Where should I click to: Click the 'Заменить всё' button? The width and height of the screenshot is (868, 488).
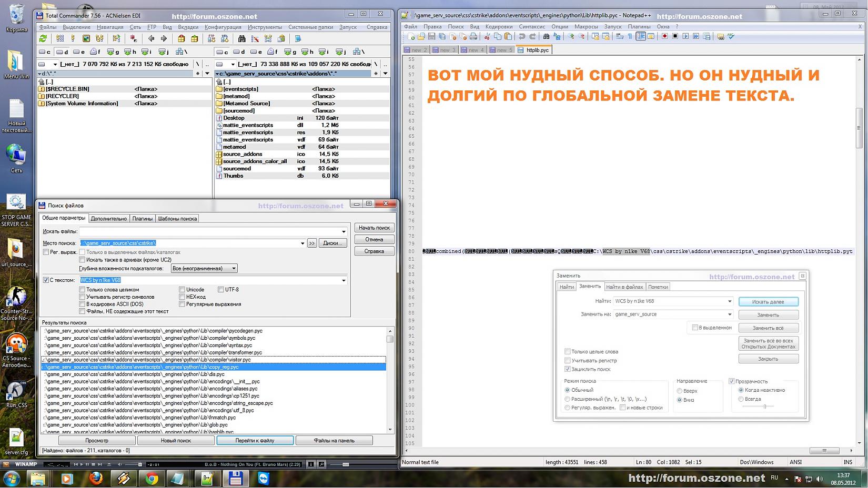768,328
